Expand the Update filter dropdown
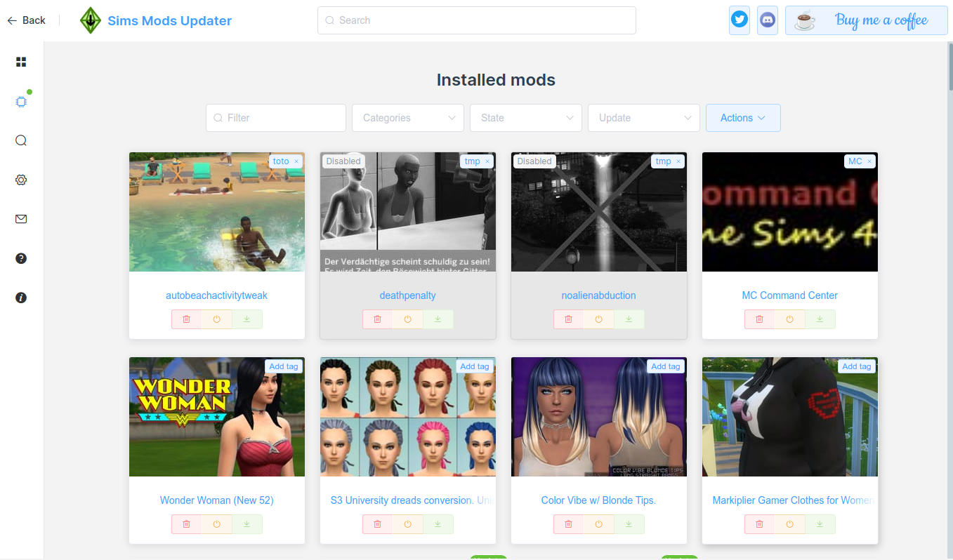Viewport: 953px width, 560px height. coord(644,118)
